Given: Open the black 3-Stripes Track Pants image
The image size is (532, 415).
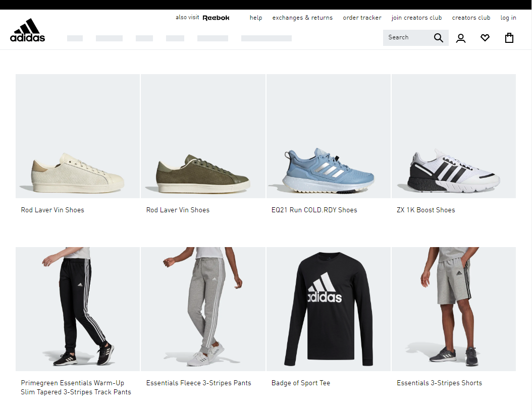Looking at the screenshot, I should (x=78, y=309).
